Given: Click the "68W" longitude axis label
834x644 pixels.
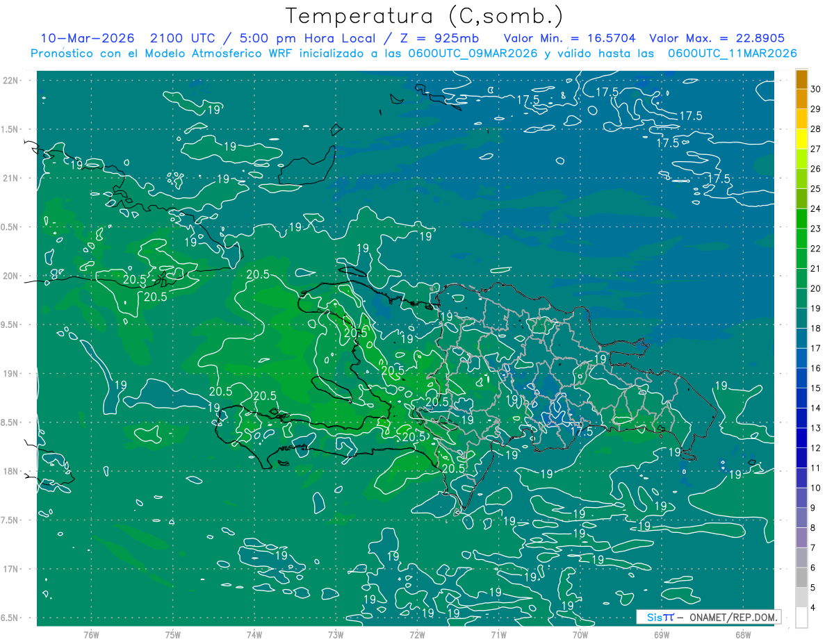Looking at the screenshot, I should pos(743,634).
